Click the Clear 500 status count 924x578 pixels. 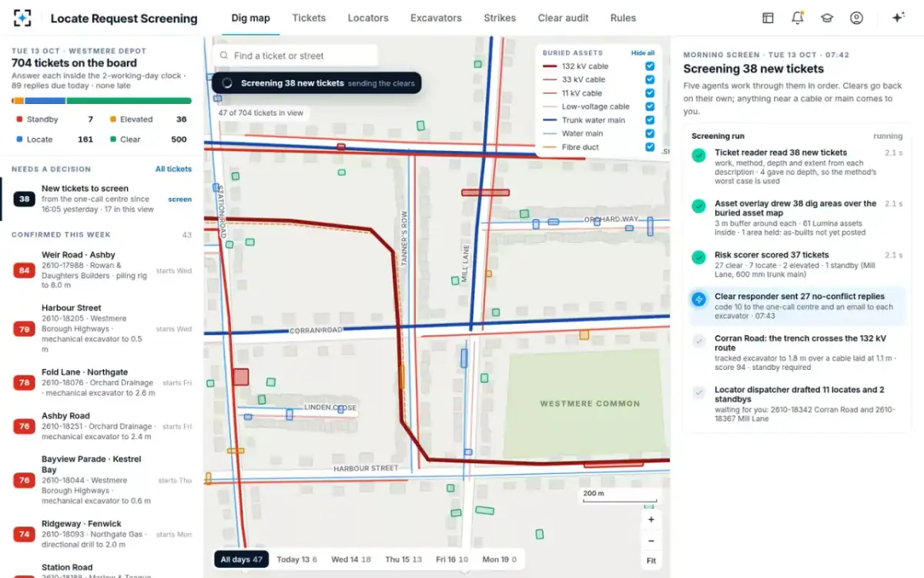(x=149, y=139)
